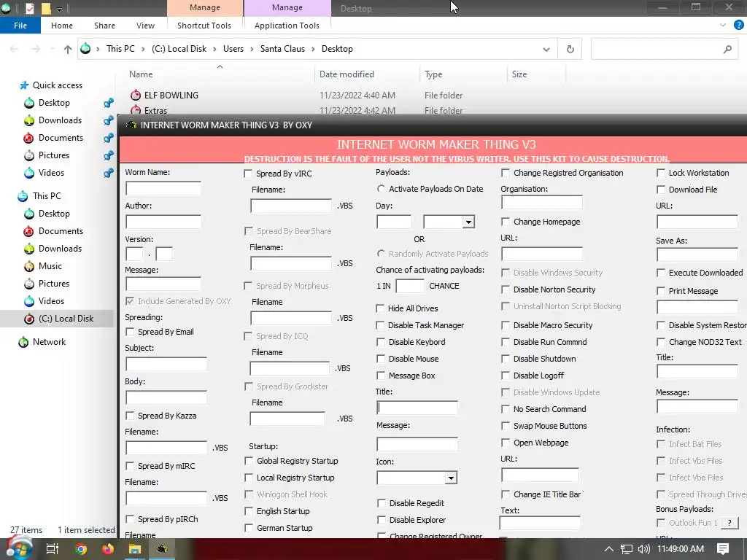Click the Network icon in sidebar
747x560 pixels.
tap(23, 342)
